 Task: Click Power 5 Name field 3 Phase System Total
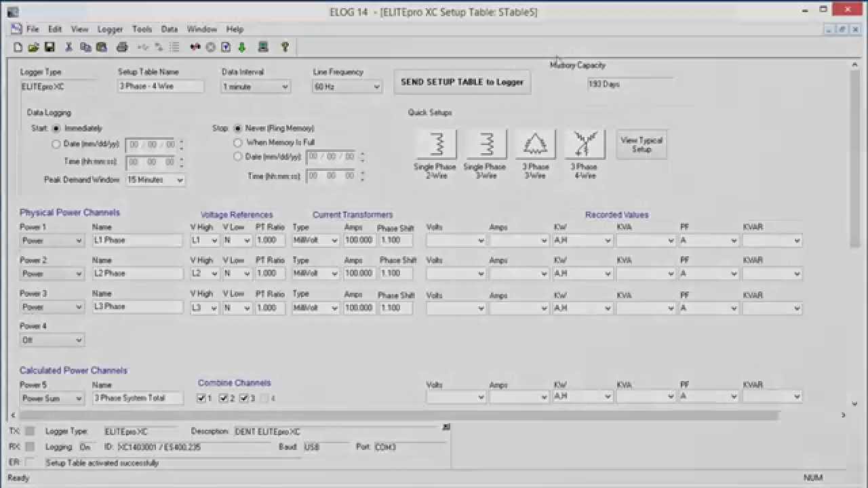(138, 399)
